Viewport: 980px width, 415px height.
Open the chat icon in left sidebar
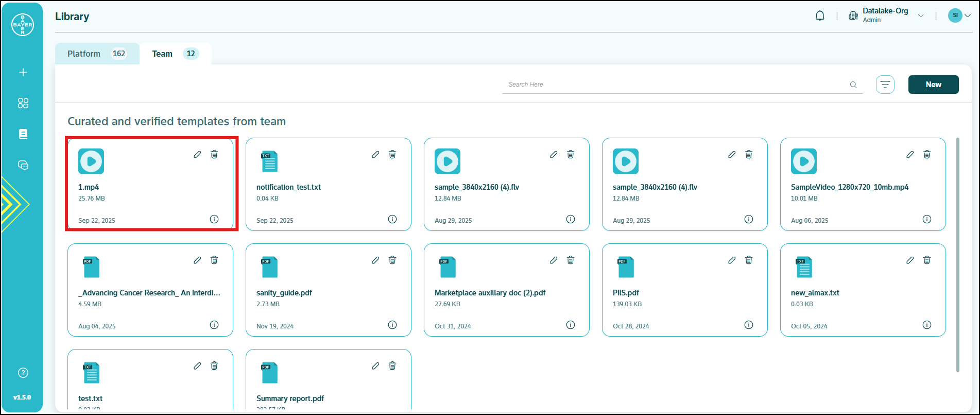23,165
